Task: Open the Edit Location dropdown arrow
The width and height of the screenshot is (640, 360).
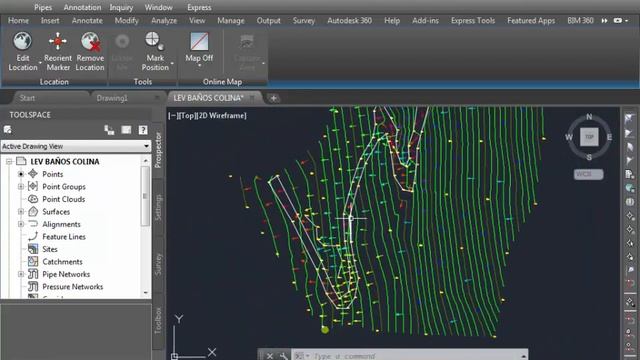Action: tap(40, 63)
